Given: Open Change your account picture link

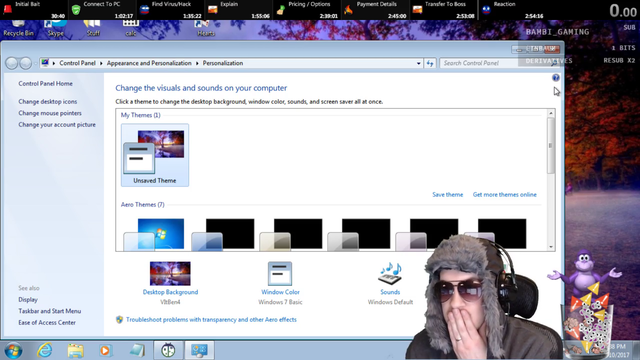Looking at the screenshot, I should (x=57, y=124).
